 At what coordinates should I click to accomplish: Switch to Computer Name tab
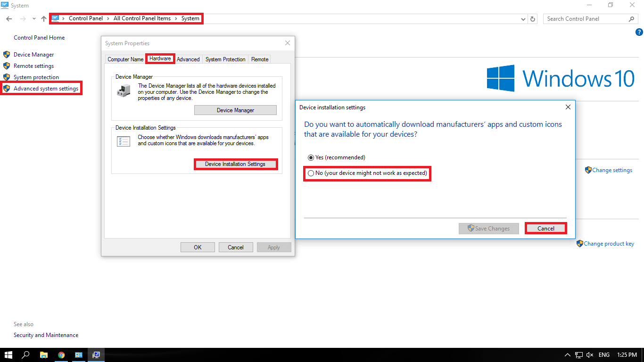tap(125, 59)
